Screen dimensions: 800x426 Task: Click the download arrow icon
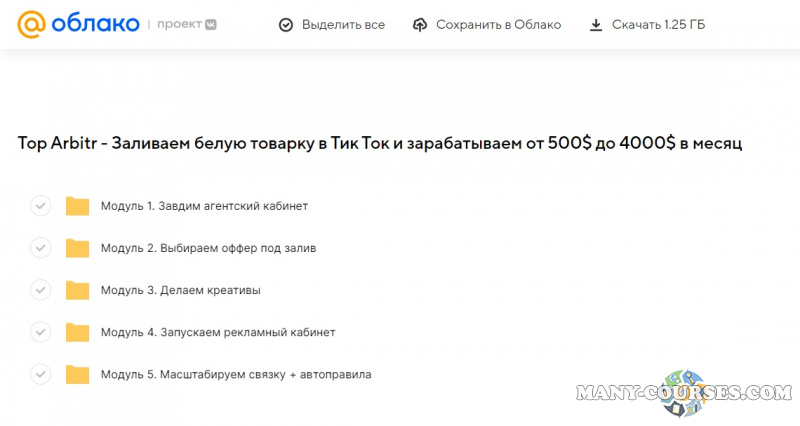pyautogui.click(x=596, y=25)
